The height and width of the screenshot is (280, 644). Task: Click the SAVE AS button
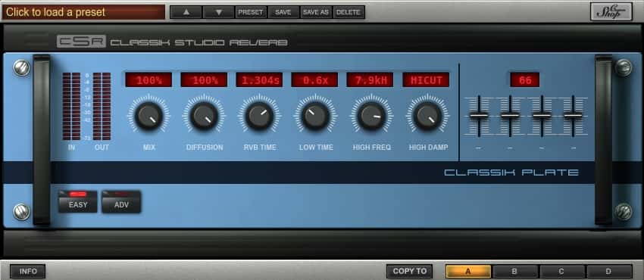(316, 12)
